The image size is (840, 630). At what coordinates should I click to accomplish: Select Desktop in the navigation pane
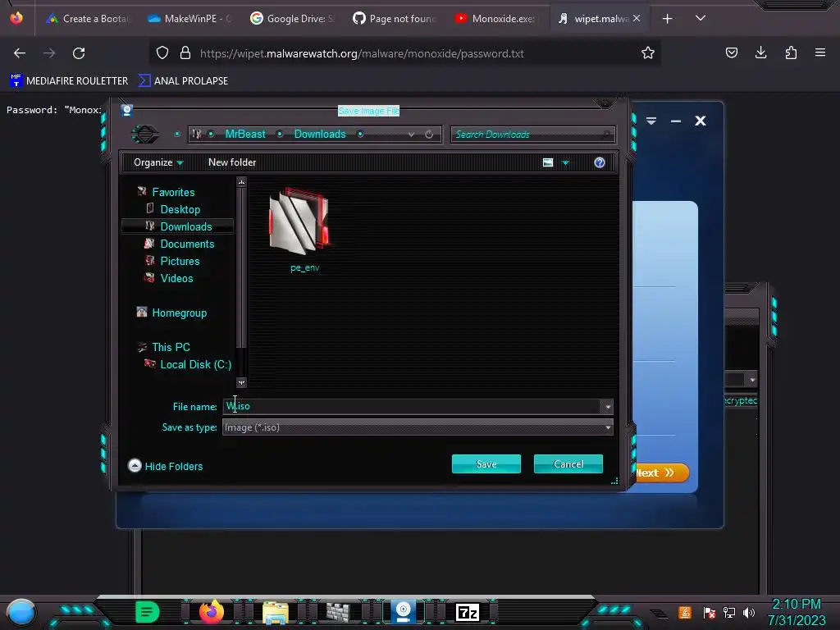tap(180, 209)
